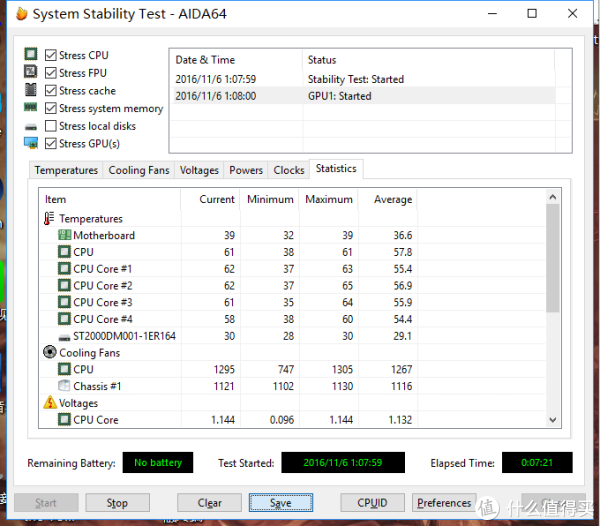600x526 pixels.
Task: Uncheck the Stress CPU checkbox
Action: point(51,55)
